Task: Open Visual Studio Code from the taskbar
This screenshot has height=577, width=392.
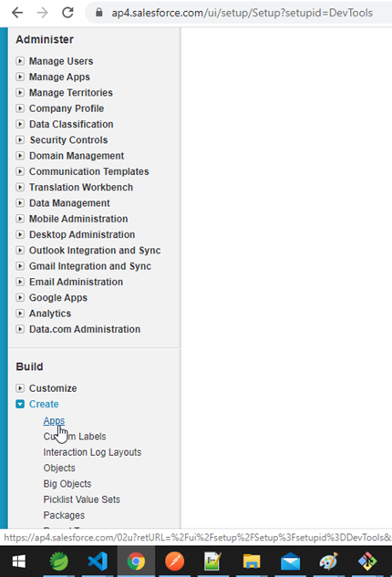Action: click(98, 562)
